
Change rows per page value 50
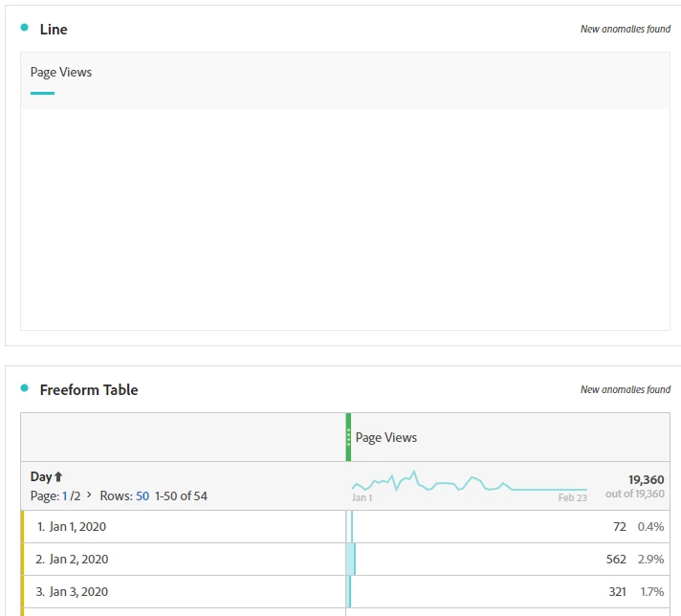143,496
